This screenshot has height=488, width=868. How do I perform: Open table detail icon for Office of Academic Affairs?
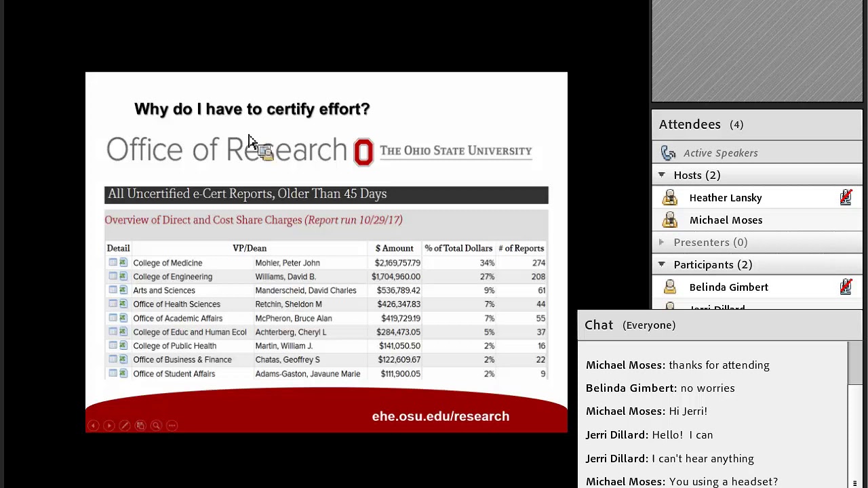[113, 318]
